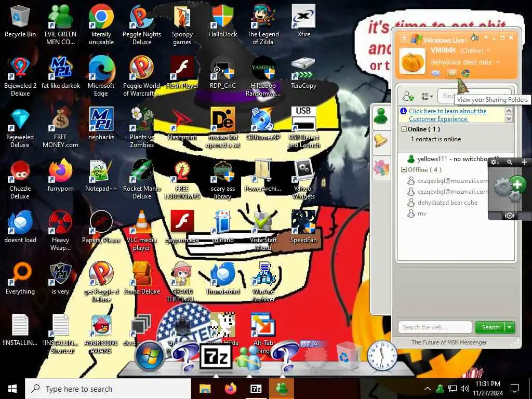
Task: Open the Search button dropdown arrow
Action: tap(510, 327)
